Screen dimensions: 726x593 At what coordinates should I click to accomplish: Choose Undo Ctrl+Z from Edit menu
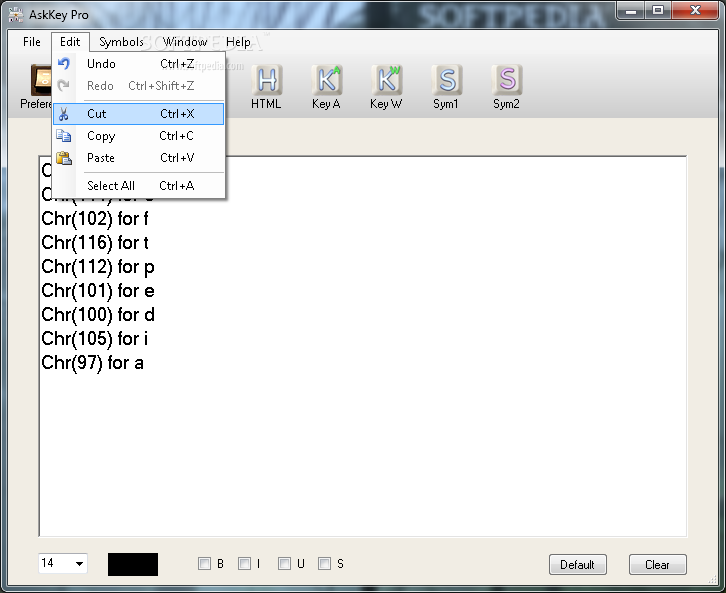click(139, 64)
